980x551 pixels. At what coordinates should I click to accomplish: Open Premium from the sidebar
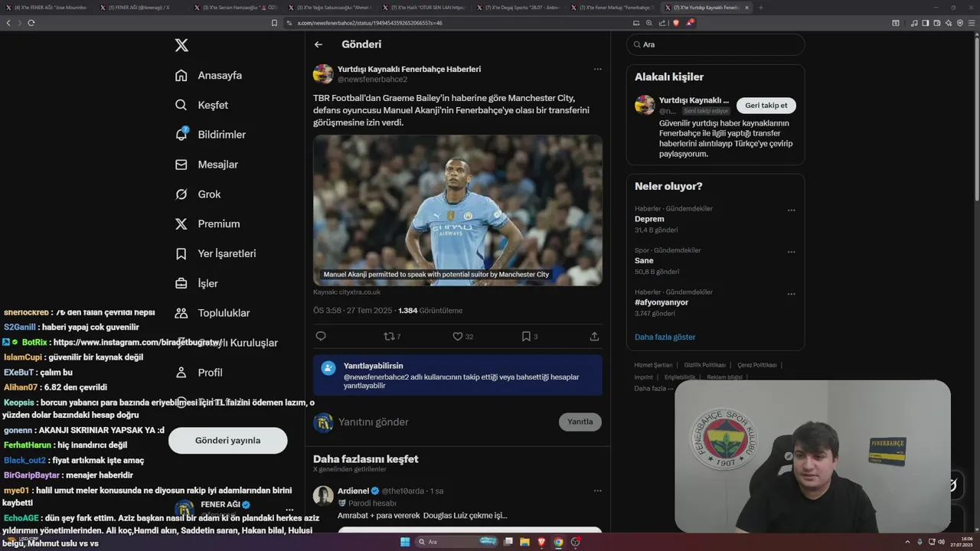point(207,224)
